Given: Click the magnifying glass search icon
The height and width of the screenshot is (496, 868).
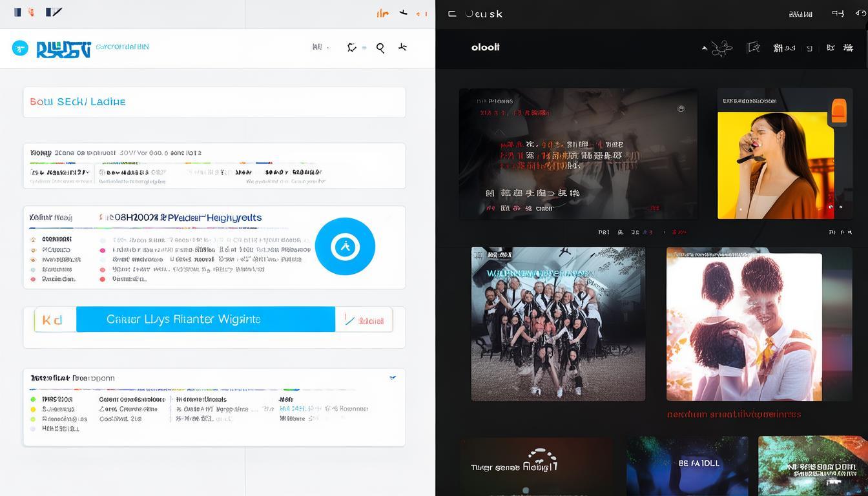Looking at the screenshot, I should (x=380, y=47).
